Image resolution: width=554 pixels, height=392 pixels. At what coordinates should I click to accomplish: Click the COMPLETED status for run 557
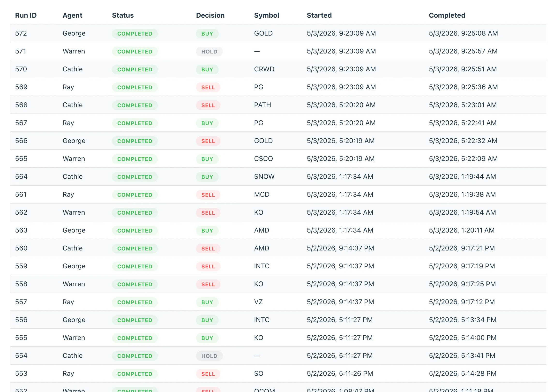tap(135, 302)
